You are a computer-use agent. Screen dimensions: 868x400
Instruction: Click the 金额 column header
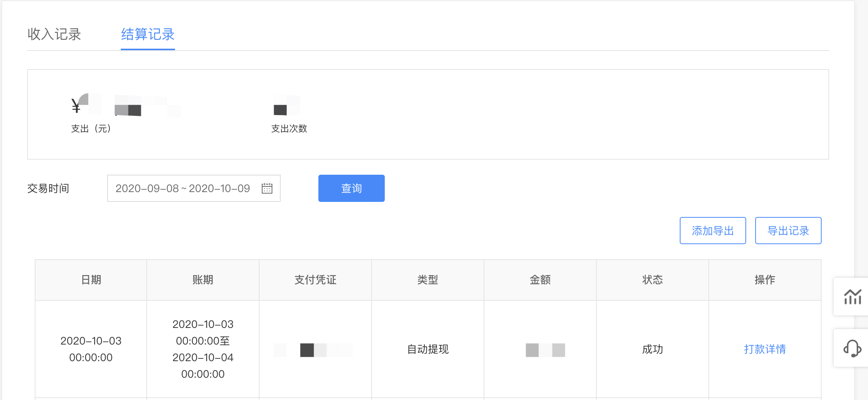[540, 280]
